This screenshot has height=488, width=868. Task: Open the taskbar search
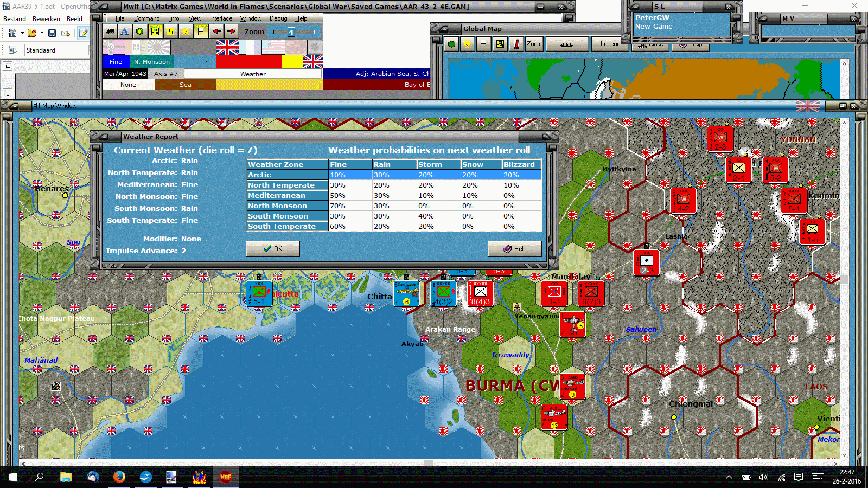click(39, 477)
